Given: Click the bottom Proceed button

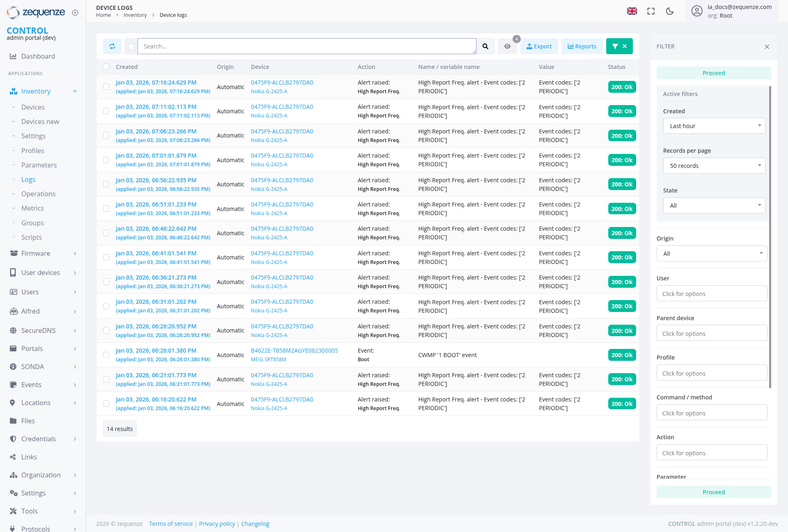Looking at the screenshot, I should 714,492.
